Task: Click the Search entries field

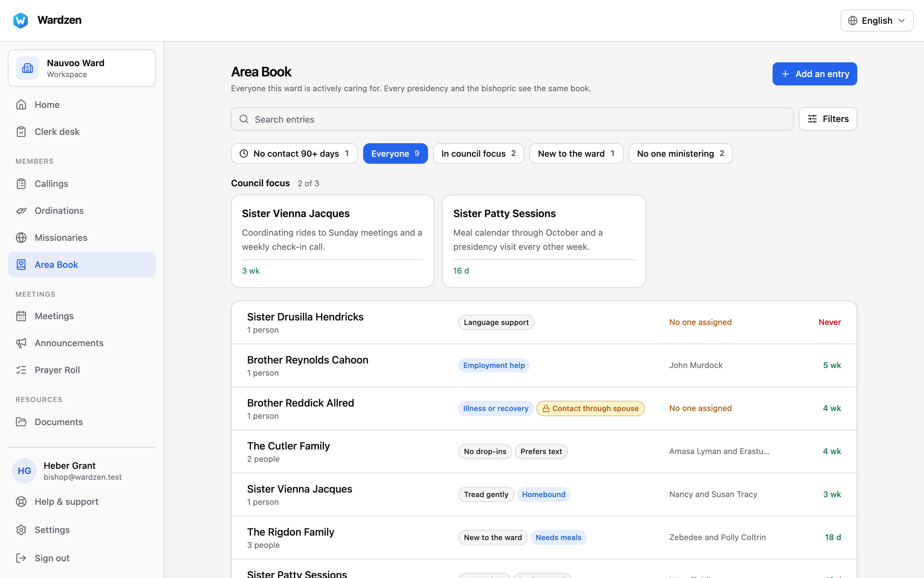Action: click(512, 119)
